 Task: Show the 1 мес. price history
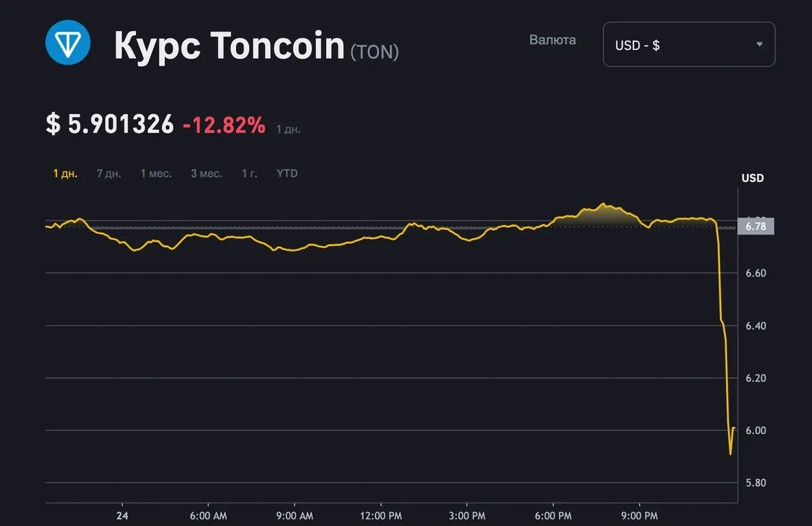tap(156, 174)
